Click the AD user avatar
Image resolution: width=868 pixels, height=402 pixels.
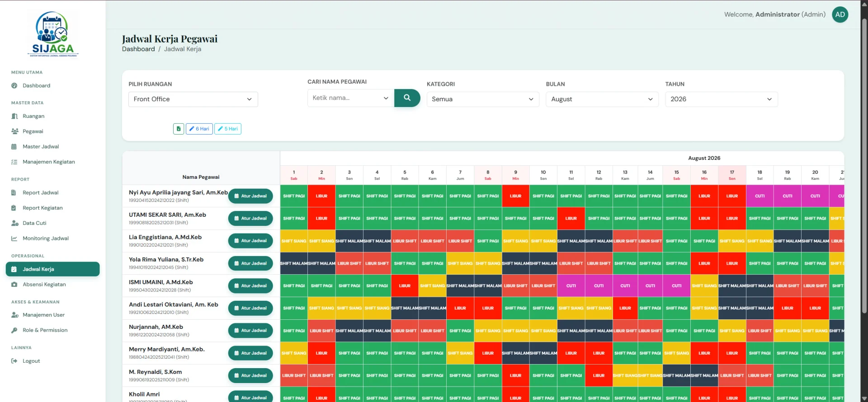(x=840, y=14)
